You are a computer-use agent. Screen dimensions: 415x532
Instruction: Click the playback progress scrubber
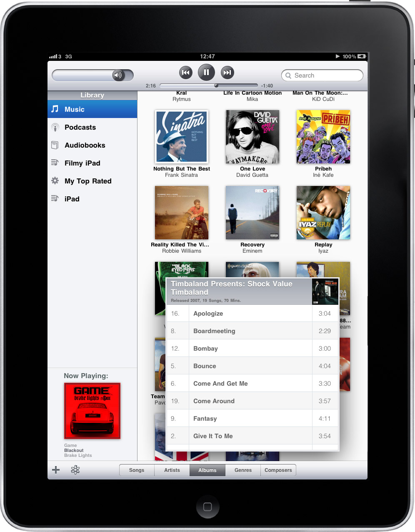(x=216, y=85)
